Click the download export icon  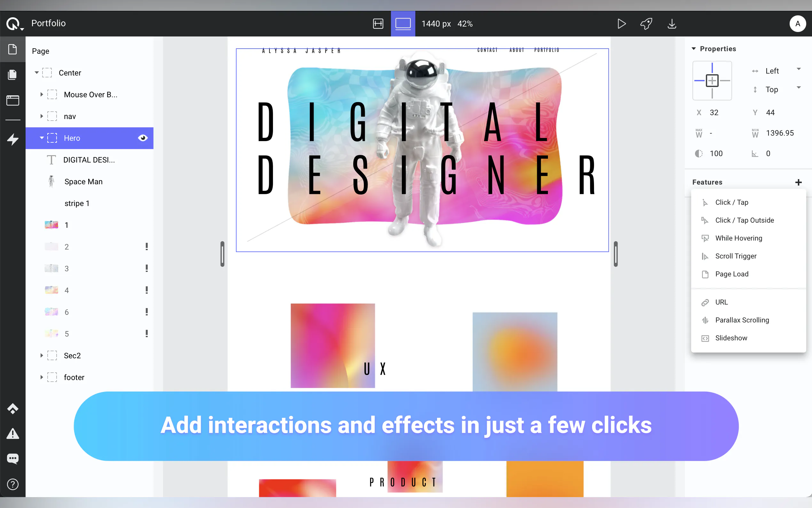(x=672, y=24)
